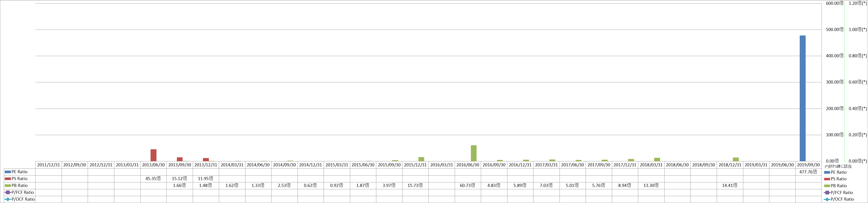Viewport: 868px width, 203px height.
Task: Click the 2018/06/30 date column header
Action: tap(677, 165)
